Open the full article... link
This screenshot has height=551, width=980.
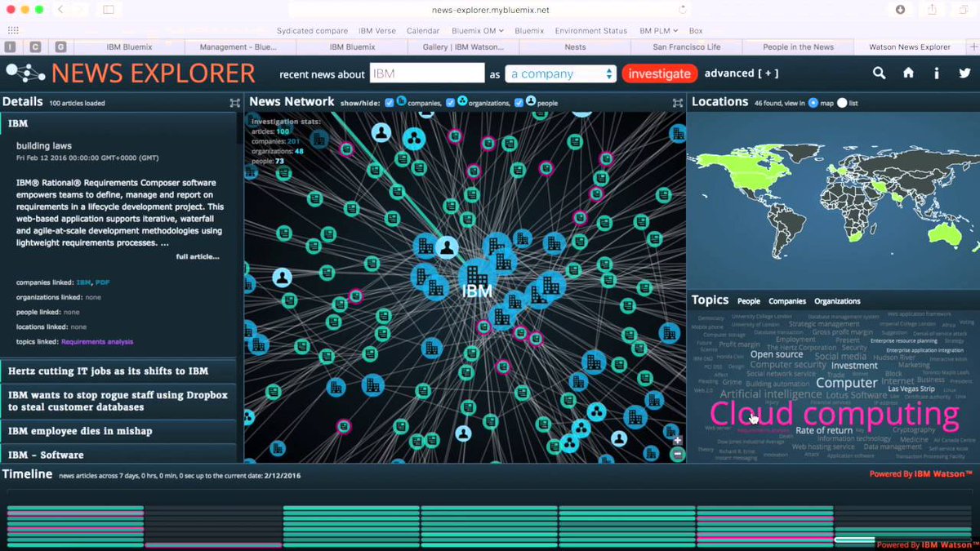[198, 256]
